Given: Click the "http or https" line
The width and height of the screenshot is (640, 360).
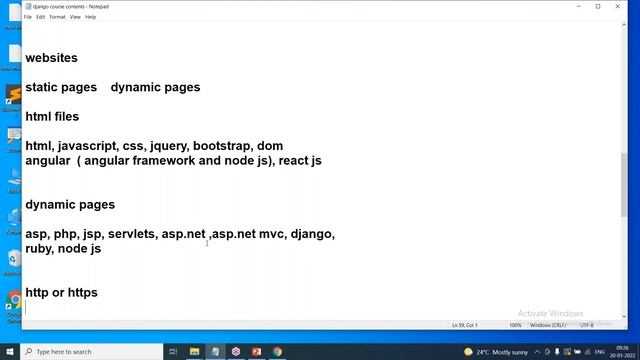Looking at the screenshot, I should point(62,293).
